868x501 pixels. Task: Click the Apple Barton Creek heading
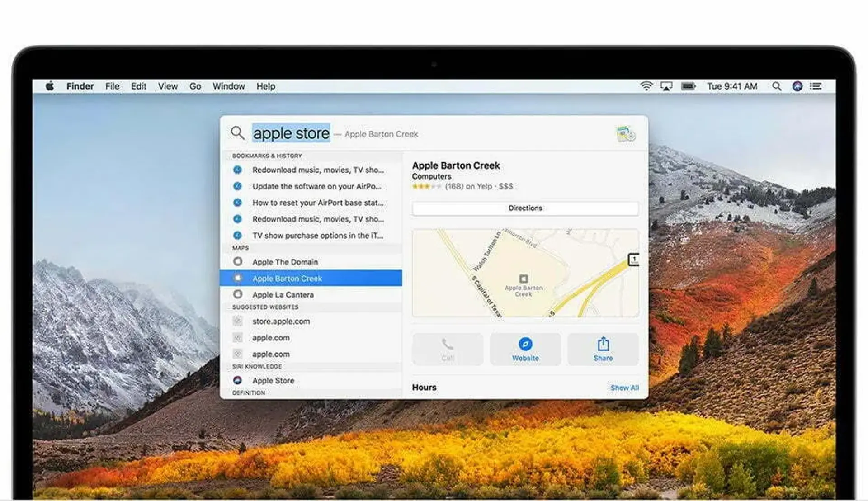(x=456, y=165)
